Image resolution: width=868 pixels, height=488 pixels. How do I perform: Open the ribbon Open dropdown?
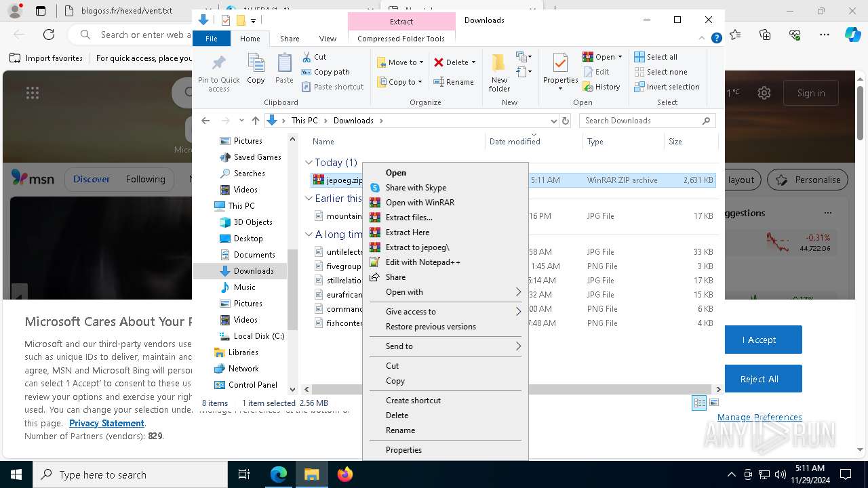[x=602, y=57]
